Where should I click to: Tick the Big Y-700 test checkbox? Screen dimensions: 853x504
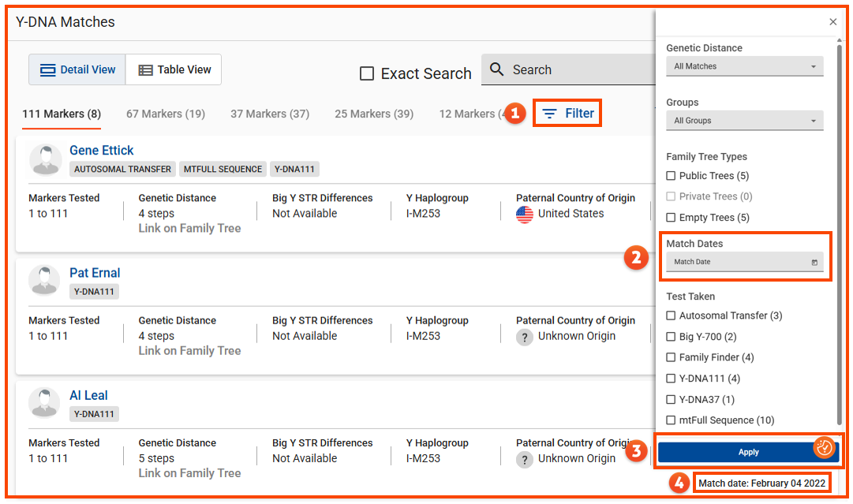click(671, 337)
